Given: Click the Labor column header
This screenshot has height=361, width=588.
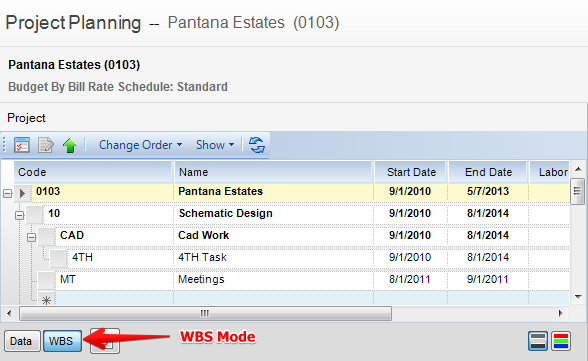Looking at the screenshot, I should (x=550, y=172).
